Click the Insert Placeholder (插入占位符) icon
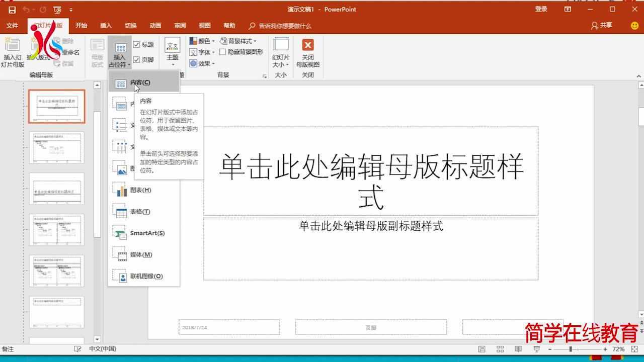 [120, 48]
